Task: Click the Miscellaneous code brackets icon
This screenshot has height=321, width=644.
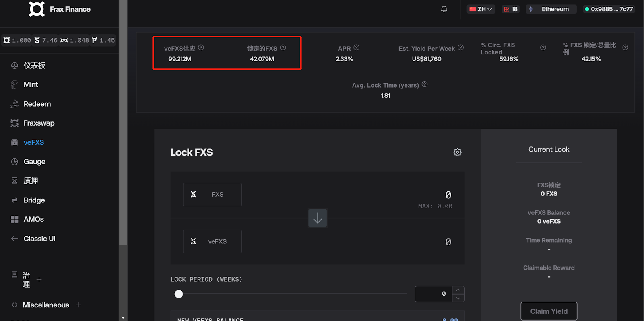Action: click(x=14, y=305)
